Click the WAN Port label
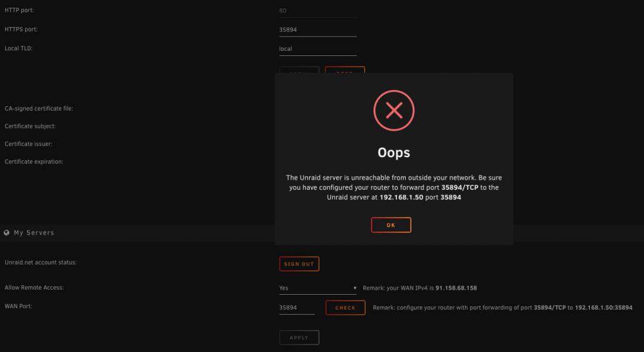Screen dimensions: 644x352 click(19, 306)
